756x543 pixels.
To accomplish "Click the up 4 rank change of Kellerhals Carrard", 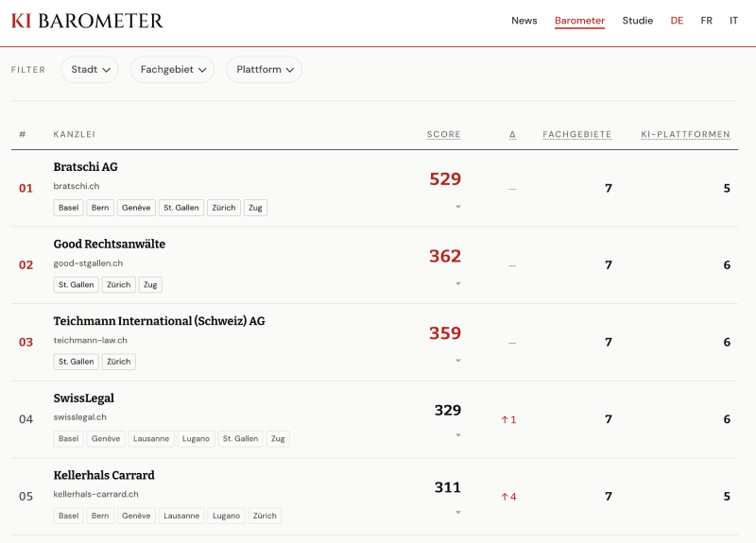I will coord(508,497).
